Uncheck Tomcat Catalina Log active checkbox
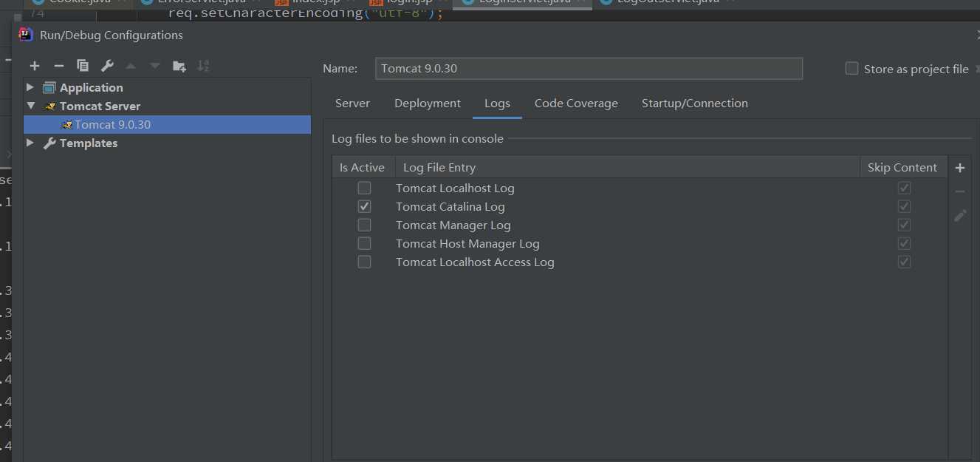Screen dimensions: 980x462 [364, 206]
